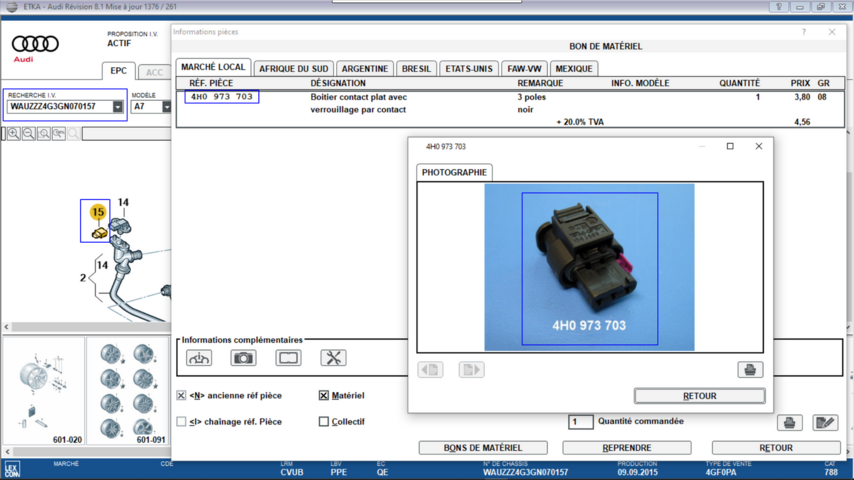854x480 pixels.
Task: Click the rectangular frame info icon
Action: [288, 358]
